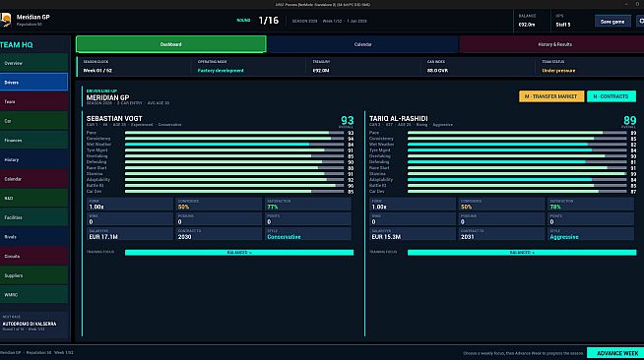Open Tariq Al-Rashidi's training focus dropdown

[x=522, y=253]
